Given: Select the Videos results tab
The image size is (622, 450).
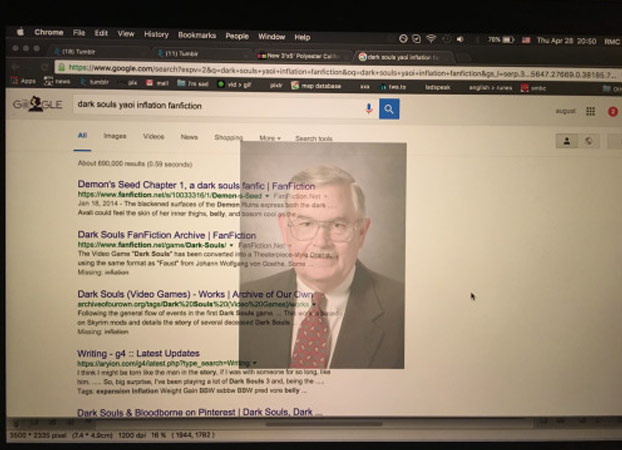Looking at the screenshot, I should pyautogui.click(x=154, y=137).
